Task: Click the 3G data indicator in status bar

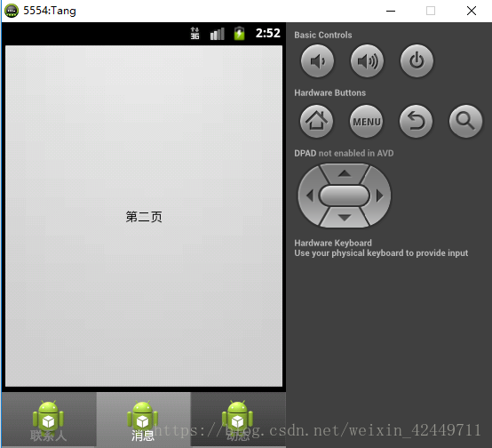Action: click(x=194, y=33)
